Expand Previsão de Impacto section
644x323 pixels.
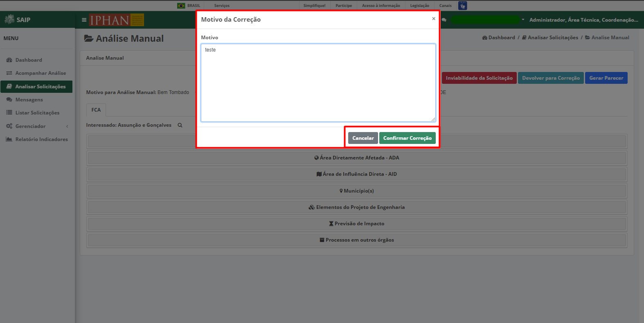pos(357,224)
